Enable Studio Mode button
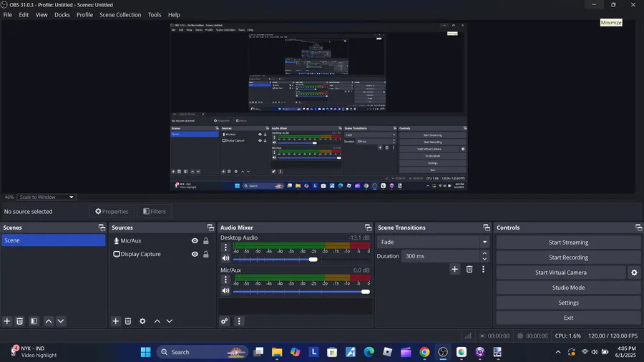 pyautogui.click(x=568, y=288)
